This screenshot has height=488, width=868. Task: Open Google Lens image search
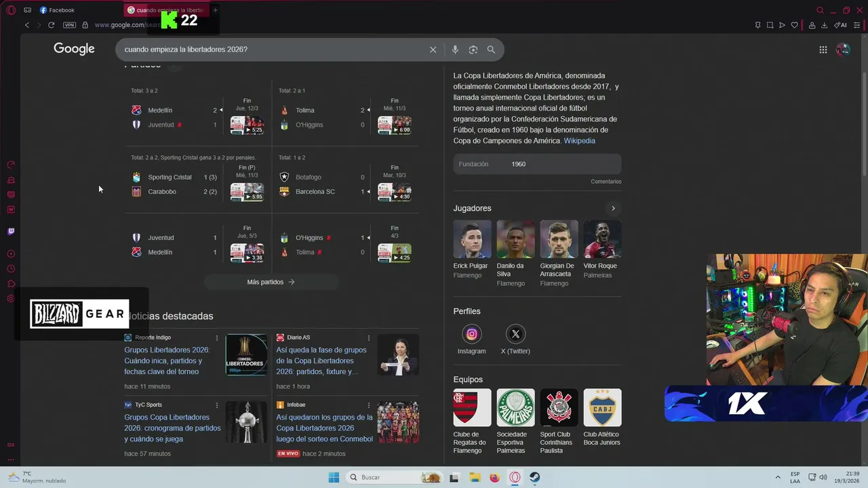473,49
